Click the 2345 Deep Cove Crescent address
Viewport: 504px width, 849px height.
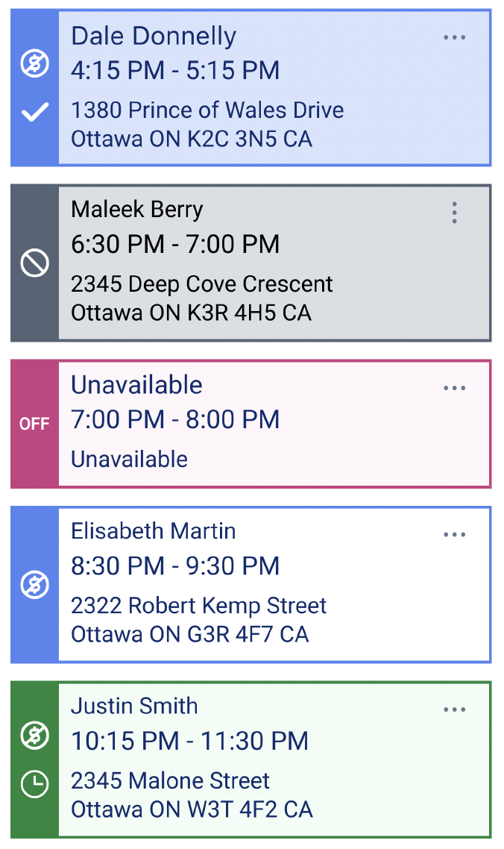pyautogui.click(x=202, y=284)
